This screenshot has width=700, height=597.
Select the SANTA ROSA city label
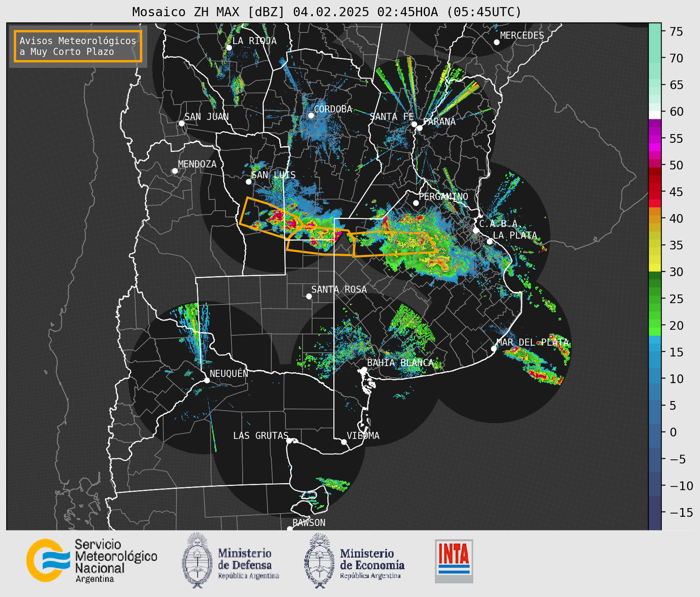tap(339, 289)
